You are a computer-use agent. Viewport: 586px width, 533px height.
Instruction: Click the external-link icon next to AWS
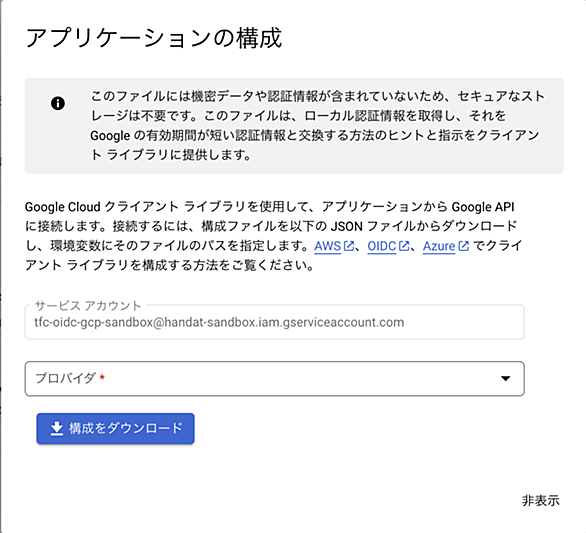pyautogui.click(x=348, y=246)
